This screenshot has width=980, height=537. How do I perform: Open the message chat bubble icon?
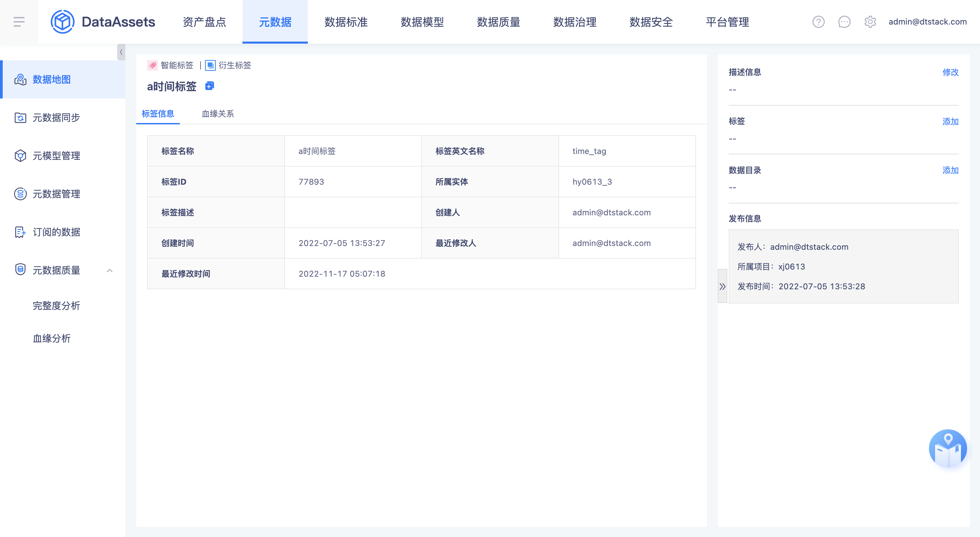click(844, 22)
